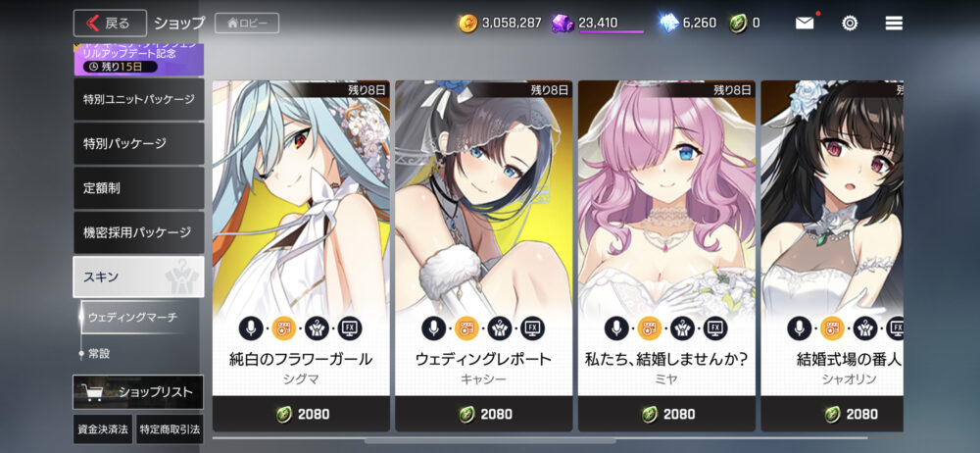Tap the blue diamond currency icon
This screenshot has width=980, height=453.
(x=669, y=24)
